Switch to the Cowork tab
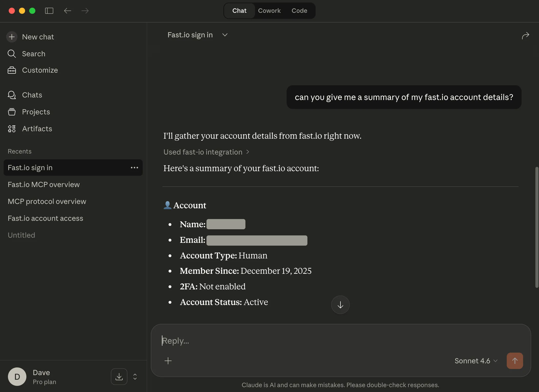 click(269, 10)
